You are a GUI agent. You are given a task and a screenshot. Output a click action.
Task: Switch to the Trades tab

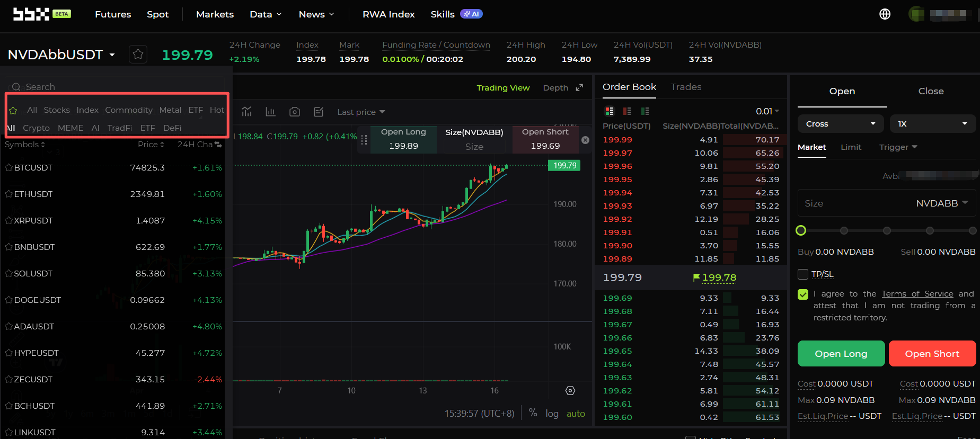pyautogui.click(x=686, y=87)
